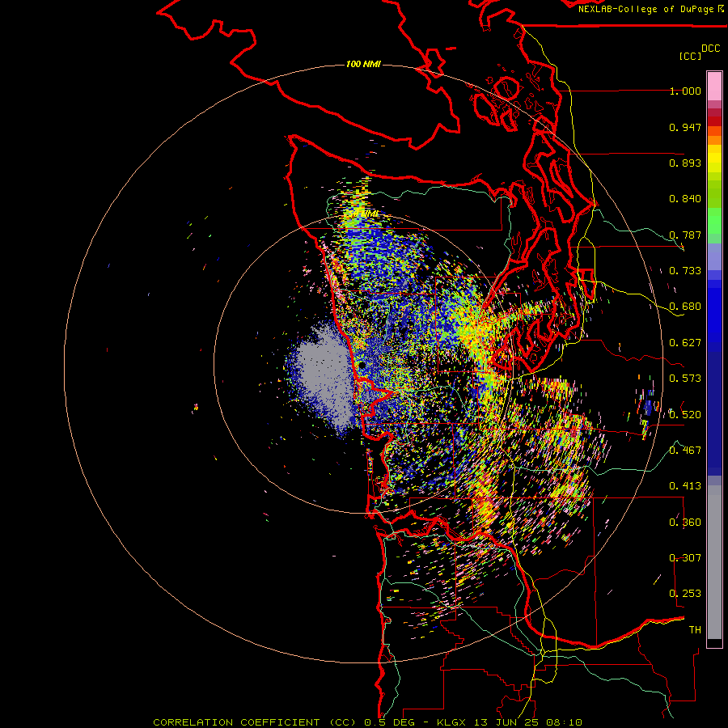Image resolution: width=728 pixels, height=728 pixels.
Task: Click the 0.5 DEG elevation text
Action: tap(390, 722)
